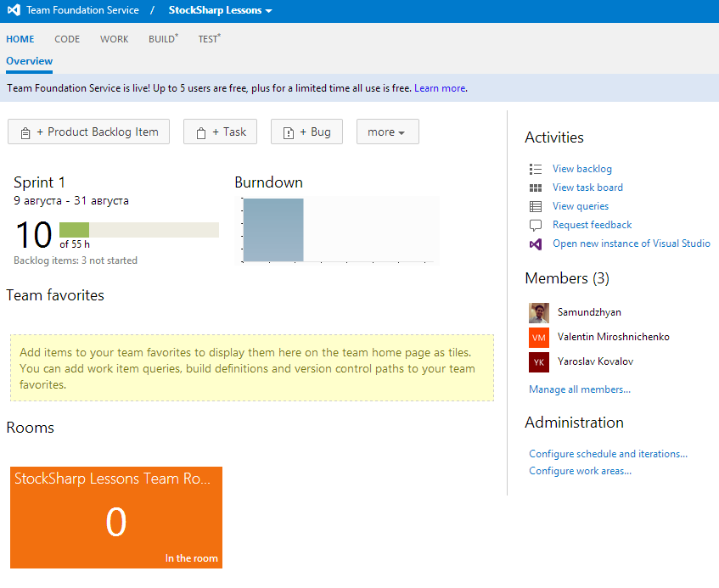Create a new Task

click(x=220, y=132)
